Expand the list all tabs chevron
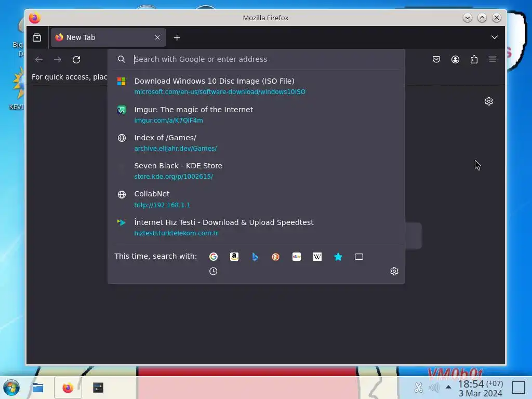This screenshot has width=532, height=399. [495, 37]
